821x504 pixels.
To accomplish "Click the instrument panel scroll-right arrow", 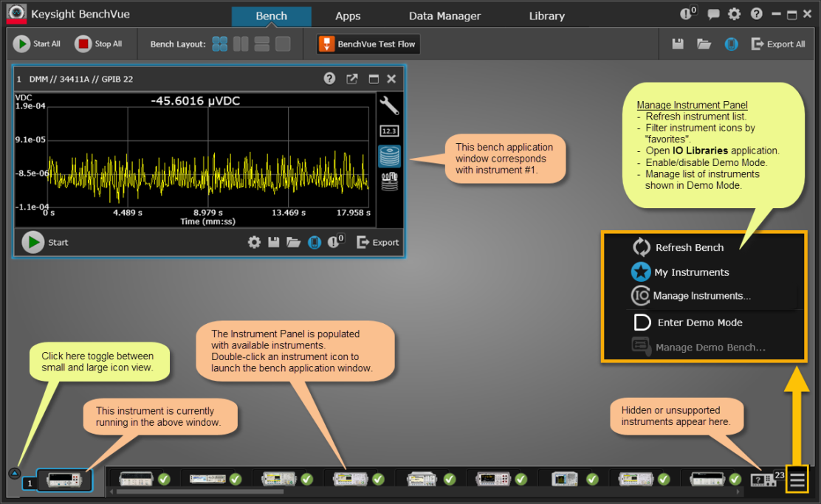I will click(x=738, y=491).
